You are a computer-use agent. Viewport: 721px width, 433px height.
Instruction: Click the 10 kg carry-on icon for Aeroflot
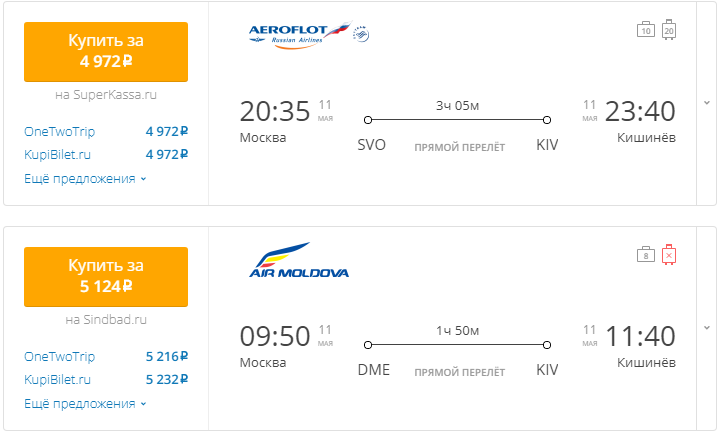(x=646, y=29)
